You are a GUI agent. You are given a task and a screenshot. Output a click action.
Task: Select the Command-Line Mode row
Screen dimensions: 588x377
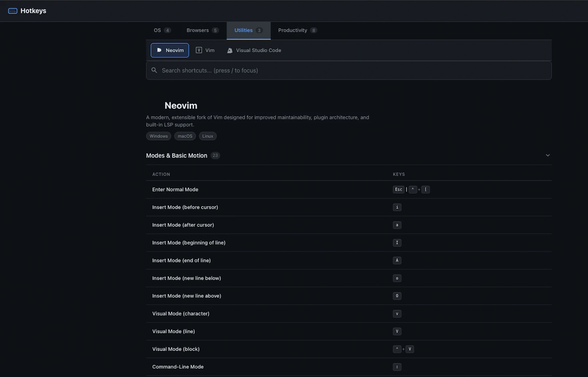(x=349, y=367)
